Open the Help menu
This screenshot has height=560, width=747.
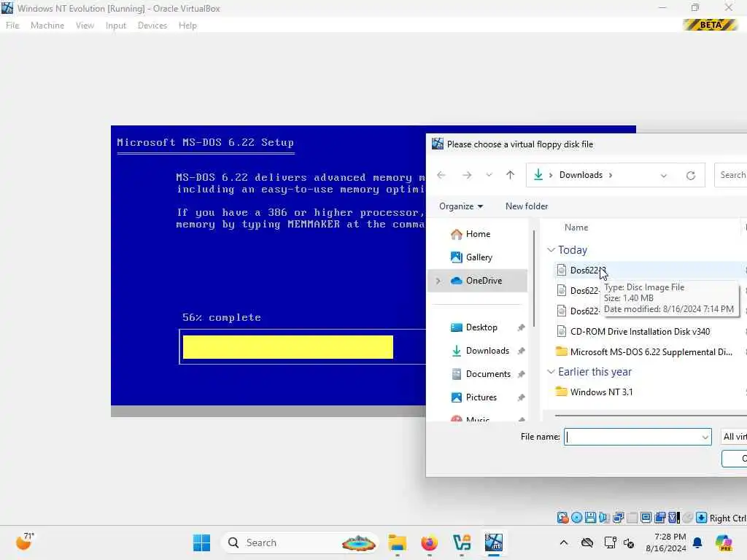187,26
